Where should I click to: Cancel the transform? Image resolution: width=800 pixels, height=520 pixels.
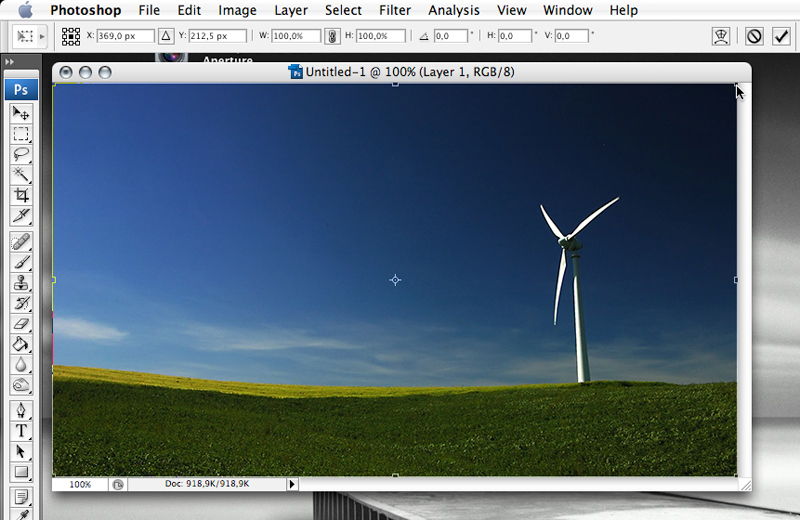click(x=755, y=36)
